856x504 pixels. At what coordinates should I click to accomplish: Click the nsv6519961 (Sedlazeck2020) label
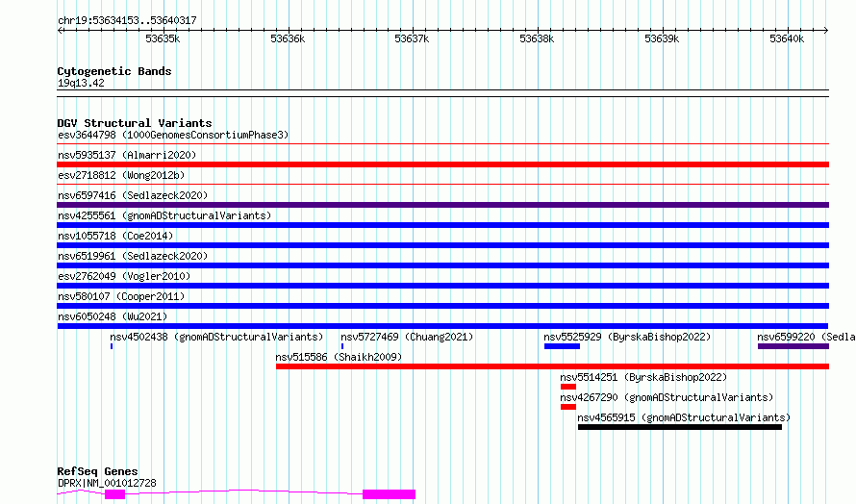[x=133, y=256]
